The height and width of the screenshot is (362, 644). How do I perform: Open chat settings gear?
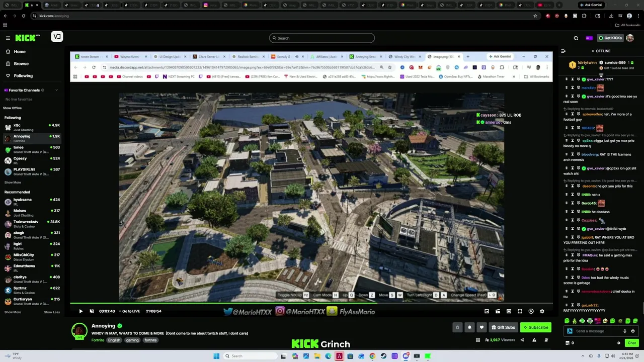(x=619, y=343)
